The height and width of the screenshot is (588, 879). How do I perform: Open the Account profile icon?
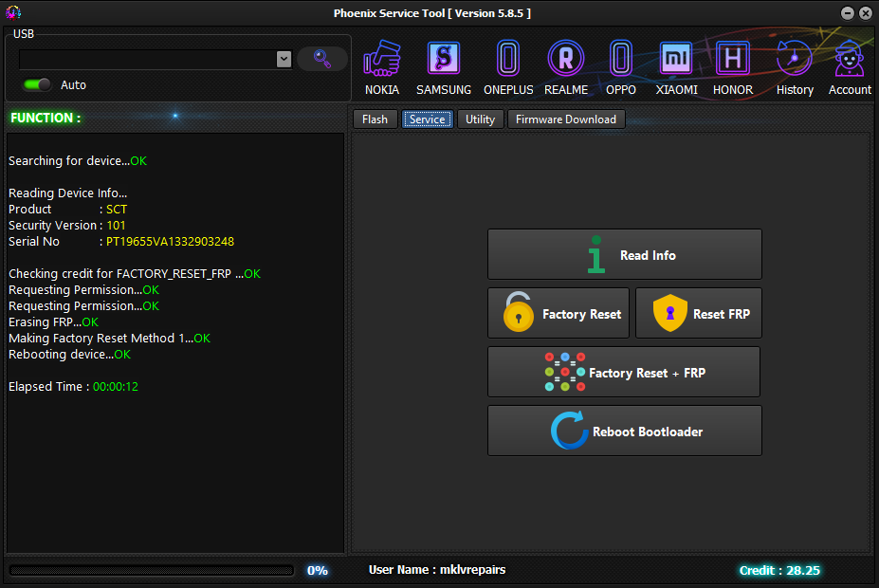tap(850, 58)
